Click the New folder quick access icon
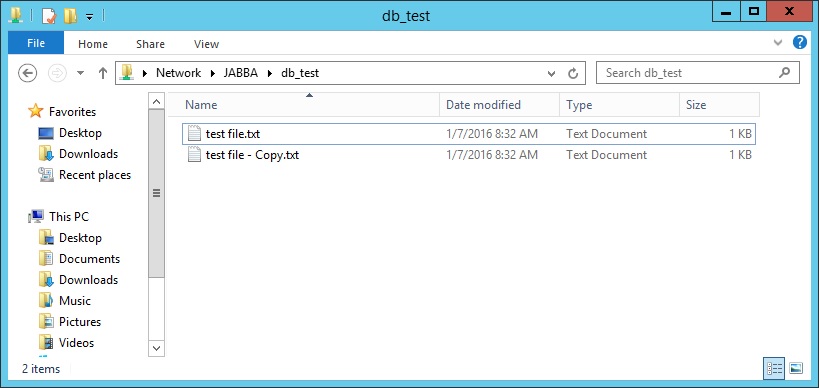819x388 pixels. [69, 15]
